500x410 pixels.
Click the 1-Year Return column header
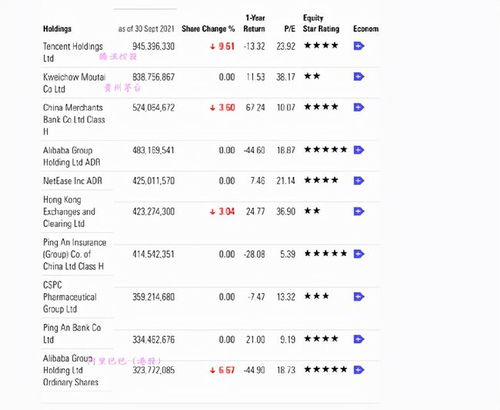point(254,23)
